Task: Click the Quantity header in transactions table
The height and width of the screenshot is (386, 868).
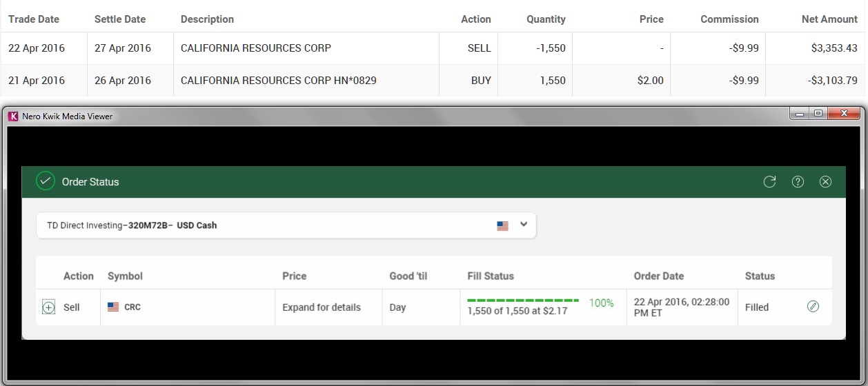Action: (546, 19)
